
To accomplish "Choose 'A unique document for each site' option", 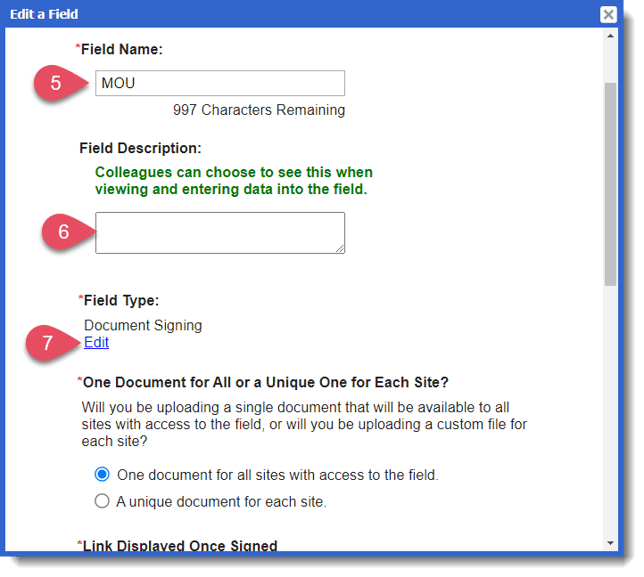I will click(x=101, y=501).
